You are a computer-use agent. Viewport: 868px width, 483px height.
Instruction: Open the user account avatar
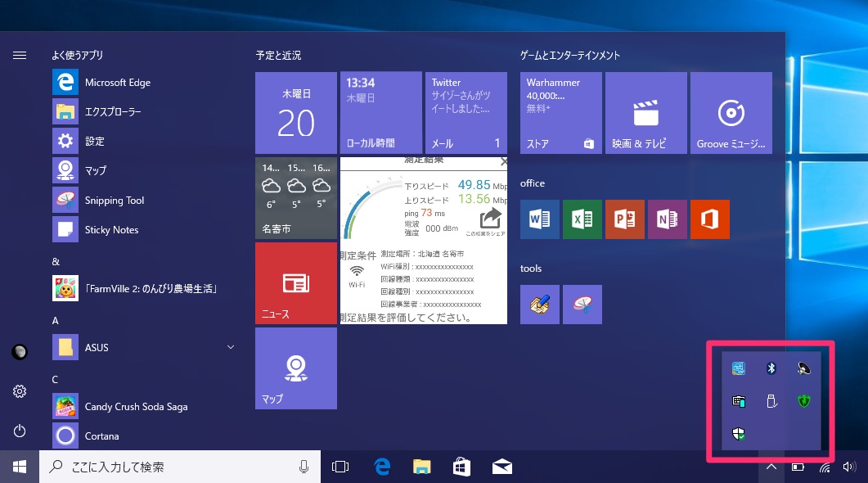point(20,352)
